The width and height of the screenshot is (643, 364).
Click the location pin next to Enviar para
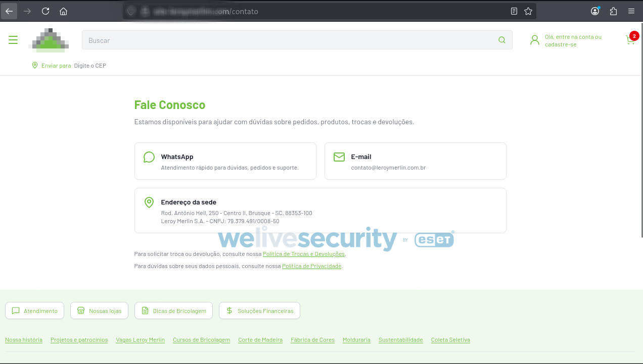point(35,65)
